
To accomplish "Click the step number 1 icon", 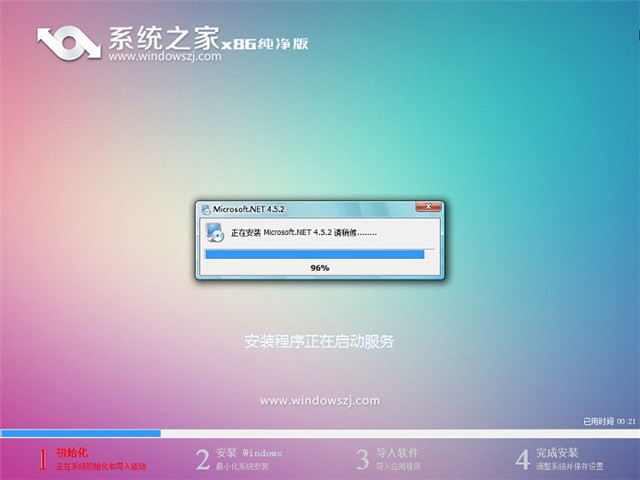I will 43,459.
